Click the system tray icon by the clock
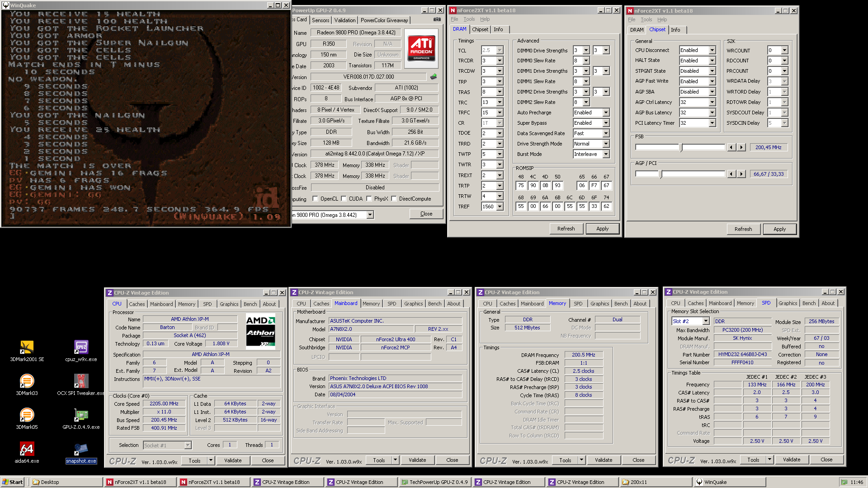 (844, 482)
